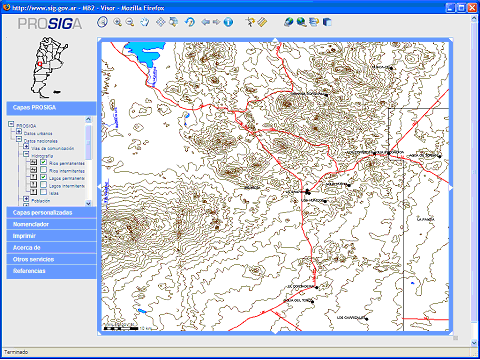Pan map west using left edge arrow

(x=99, y=187)
